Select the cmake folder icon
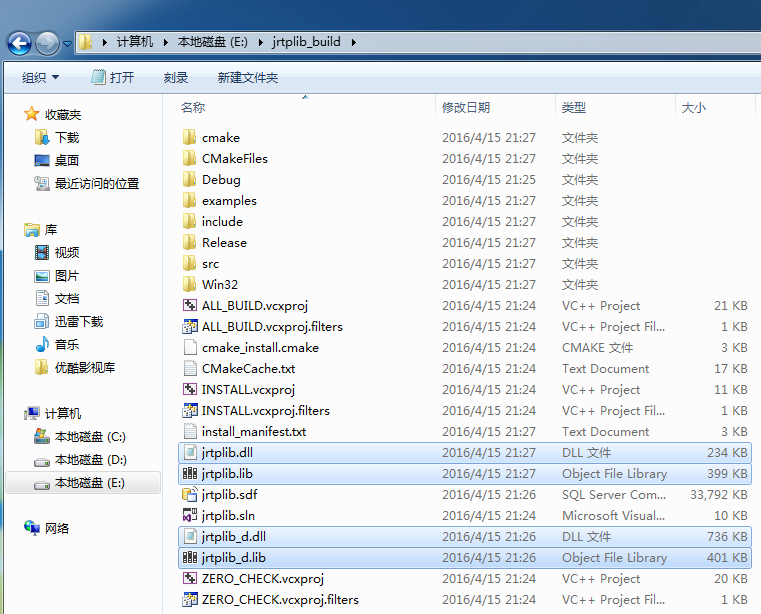Screen dimensions: 761x614 (x=189, y=137)
